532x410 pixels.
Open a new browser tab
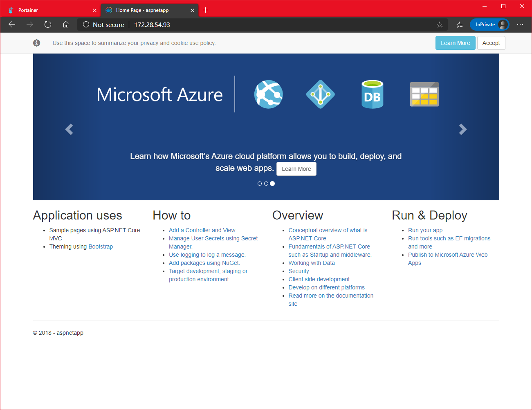(x=206, y=10)
